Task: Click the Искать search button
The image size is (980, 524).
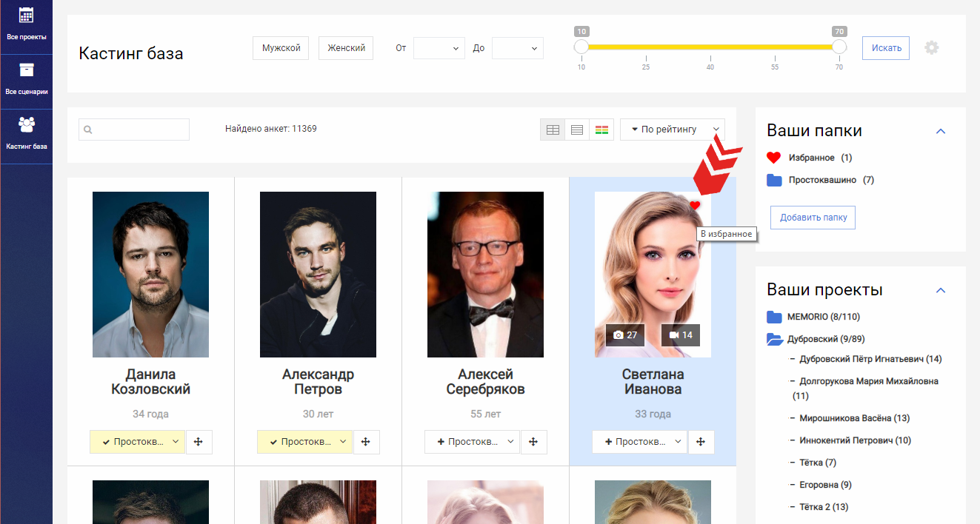Action: click(x=886, y=48)
